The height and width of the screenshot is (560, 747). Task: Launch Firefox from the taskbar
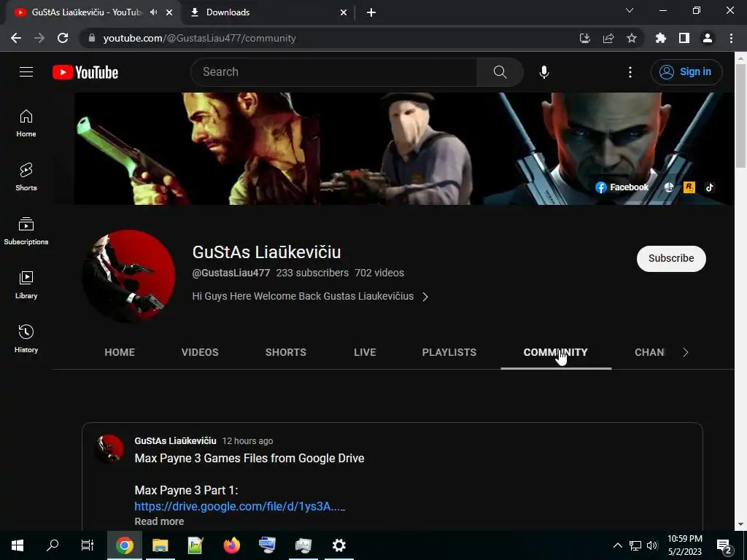(x=232, y=545)
